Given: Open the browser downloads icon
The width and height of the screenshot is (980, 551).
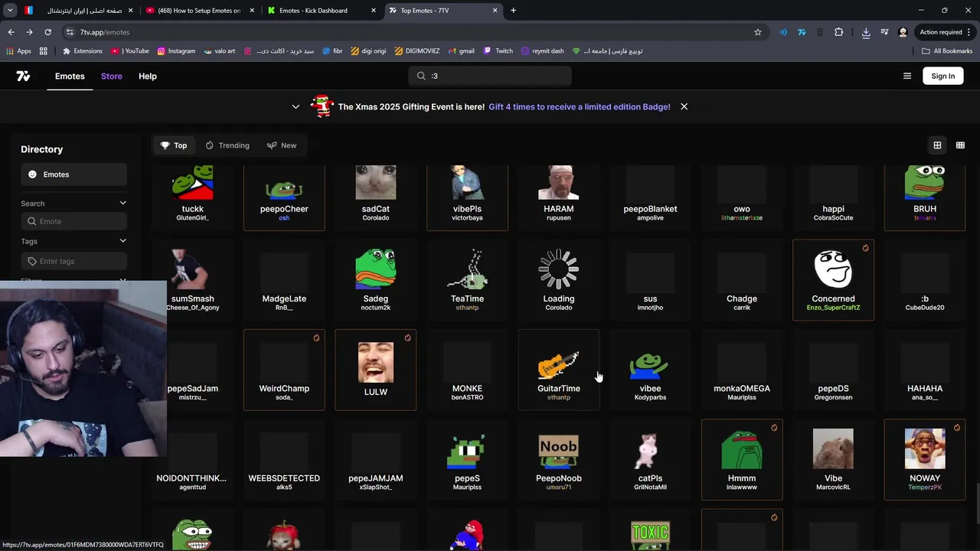Looking at the screenshot, I should 866,32.
